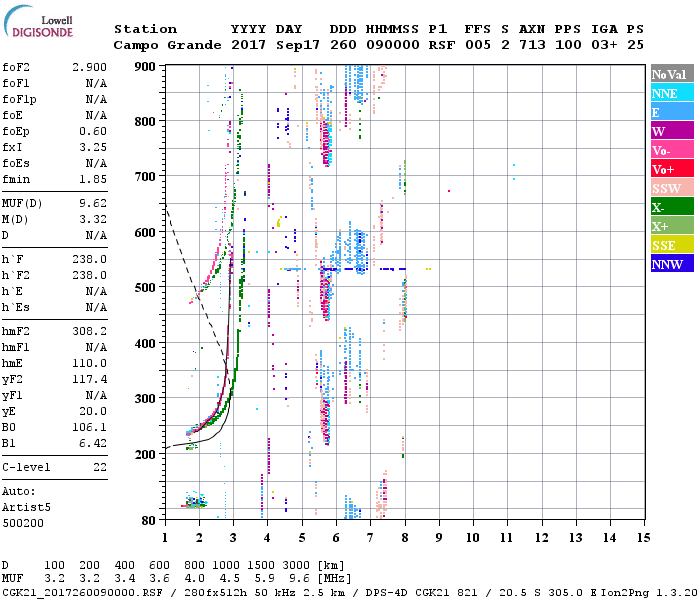Image resolution: width=700 pixels, height=600 pixels.
Task: Click the C-level value 22
Action: coord(100,467)
